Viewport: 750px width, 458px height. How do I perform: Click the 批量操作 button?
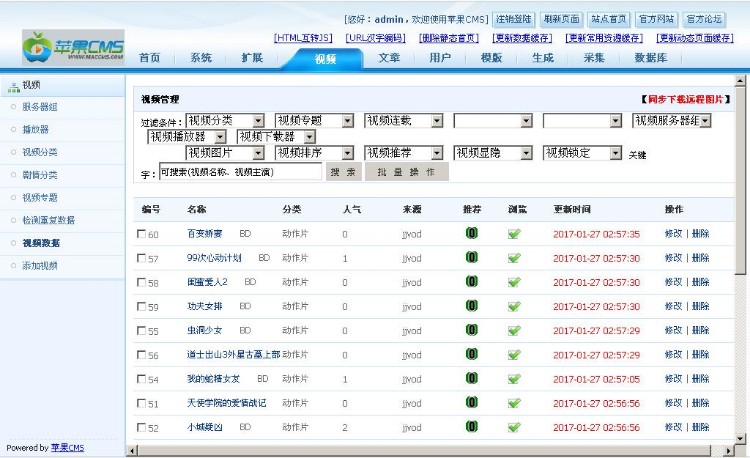(x=407, y=172)
